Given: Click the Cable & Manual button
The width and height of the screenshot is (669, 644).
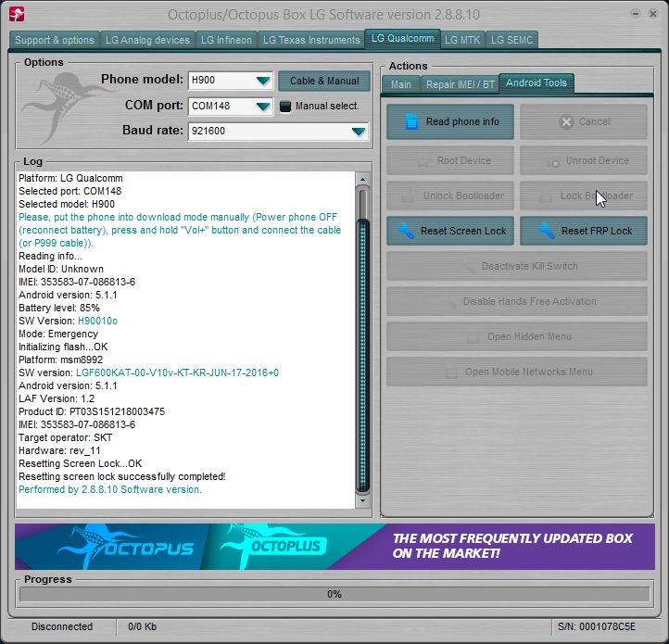Looking at the screenshot, I should (x=324, y=81).
